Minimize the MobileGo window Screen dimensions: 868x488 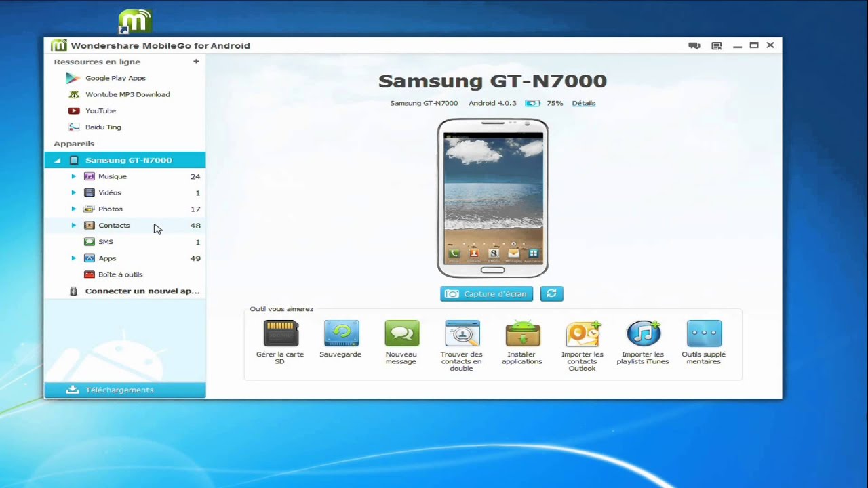pyautogui.click(x=738, y=46)
